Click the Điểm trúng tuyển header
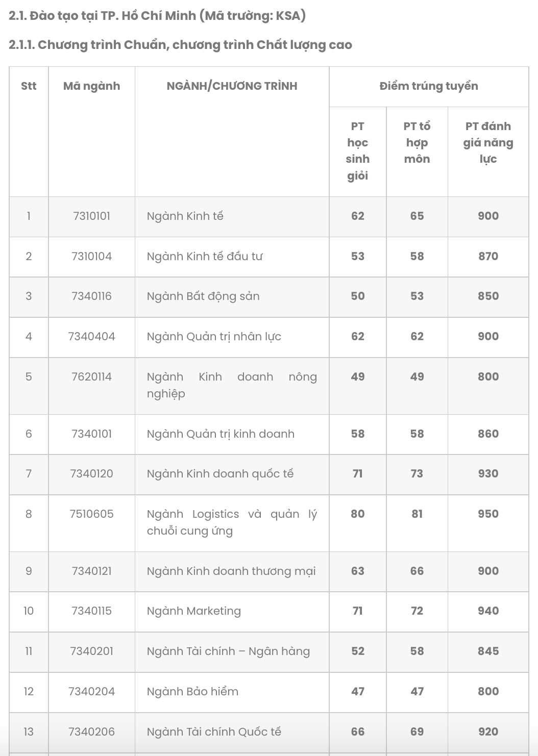This screenshot has height=756, width=538. coord(429,86)
